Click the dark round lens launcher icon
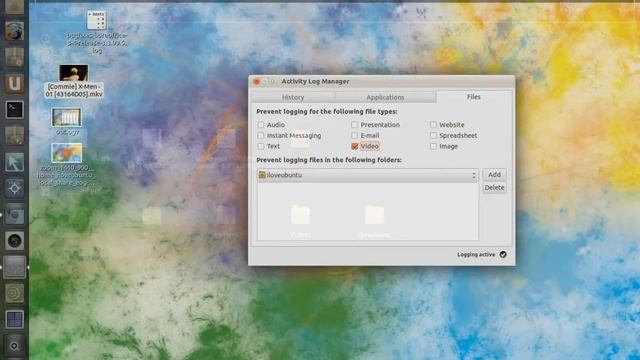 pyautogui.click(x=14, y=241)
